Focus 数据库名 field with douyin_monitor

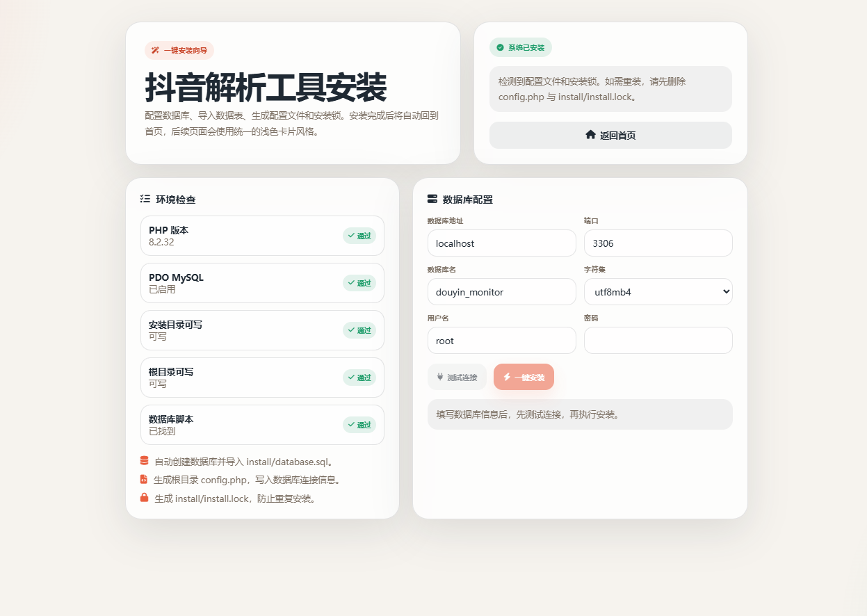502,292
